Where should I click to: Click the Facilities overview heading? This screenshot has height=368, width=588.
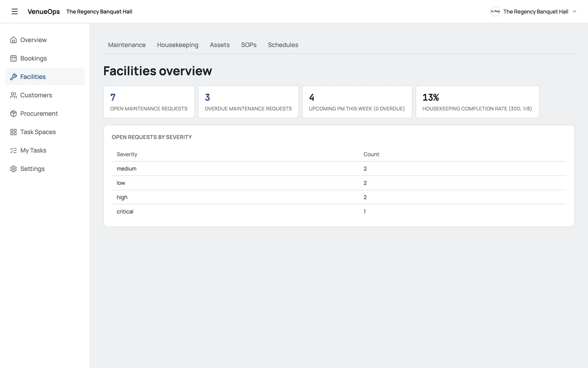(158, 71)
